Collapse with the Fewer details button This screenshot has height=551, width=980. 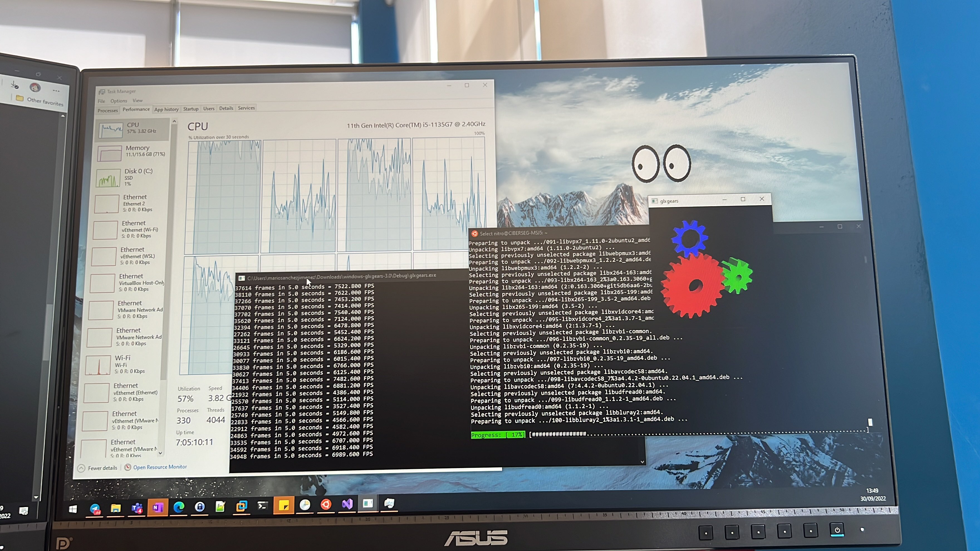pyautogui.click(x=98, y=468)
